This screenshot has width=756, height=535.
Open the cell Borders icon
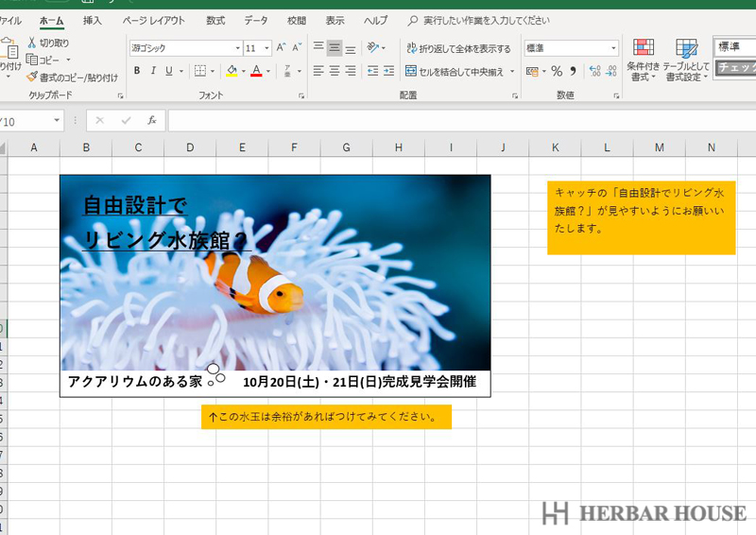tap(199, 71)
